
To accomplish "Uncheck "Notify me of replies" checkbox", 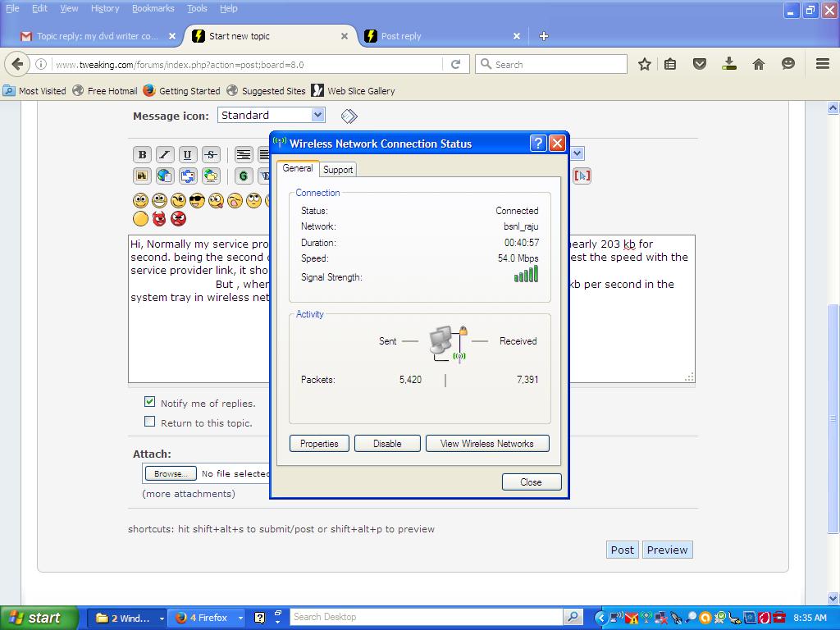I will tap(149, 402).
